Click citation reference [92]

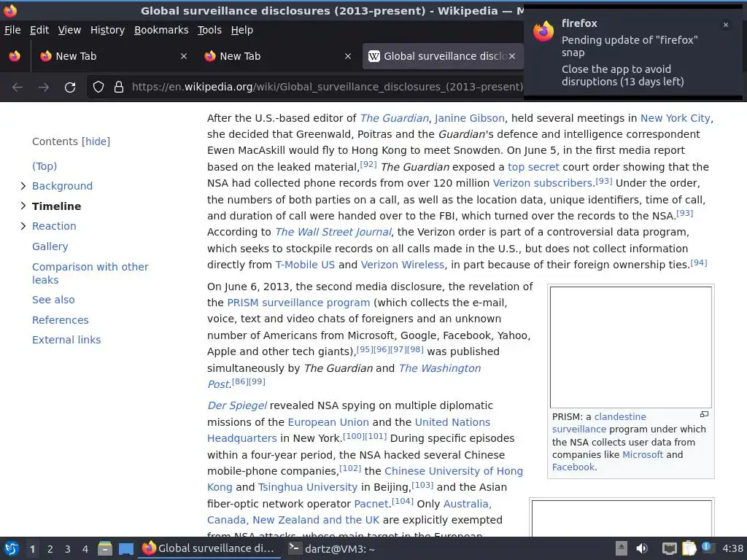(x=368, y=164)
